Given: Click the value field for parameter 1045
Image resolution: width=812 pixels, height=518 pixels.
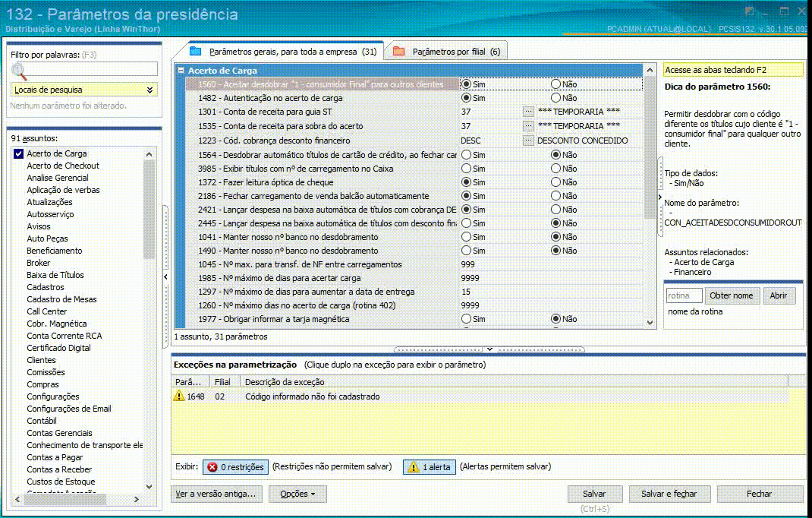Looking at the screenshot, I should pyautogui.click(x=551, y=264).
